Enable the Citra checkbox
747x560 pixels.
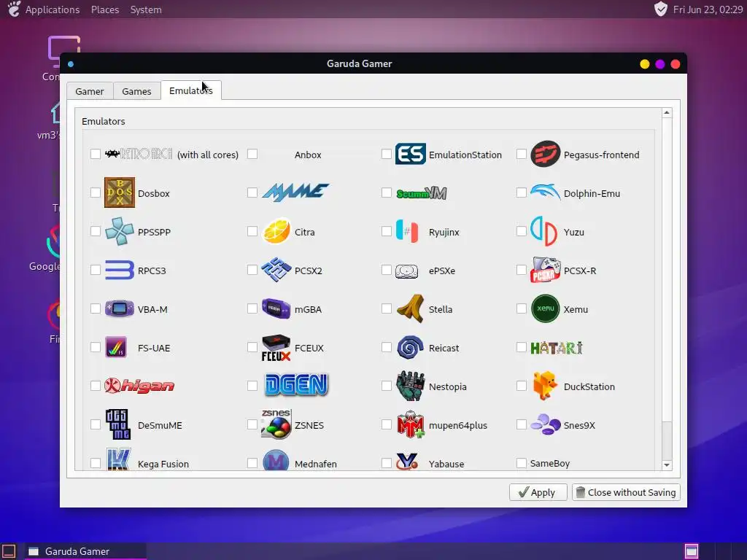coord(252,231)
